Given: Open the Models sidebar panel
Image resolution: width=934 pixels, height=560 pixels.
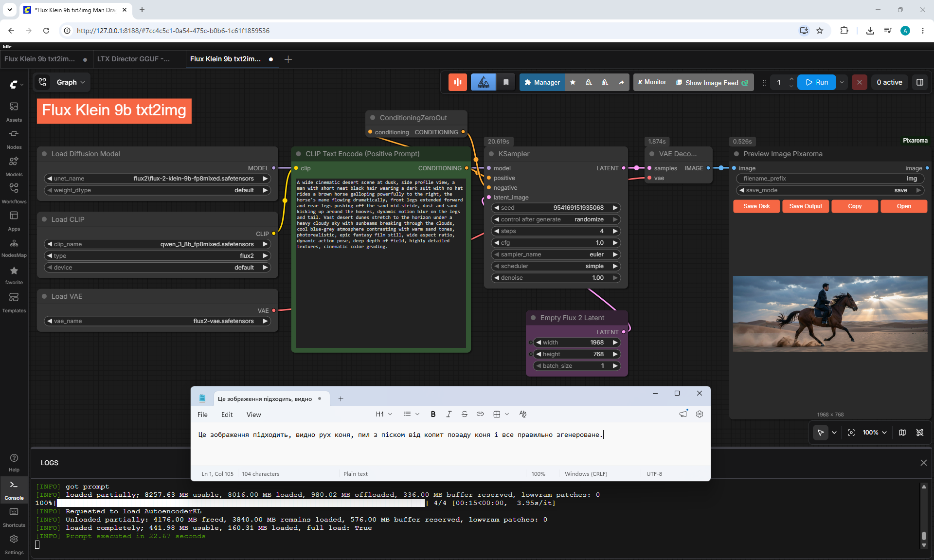Looking at the screenshot, I should click(x=14, y=166).
